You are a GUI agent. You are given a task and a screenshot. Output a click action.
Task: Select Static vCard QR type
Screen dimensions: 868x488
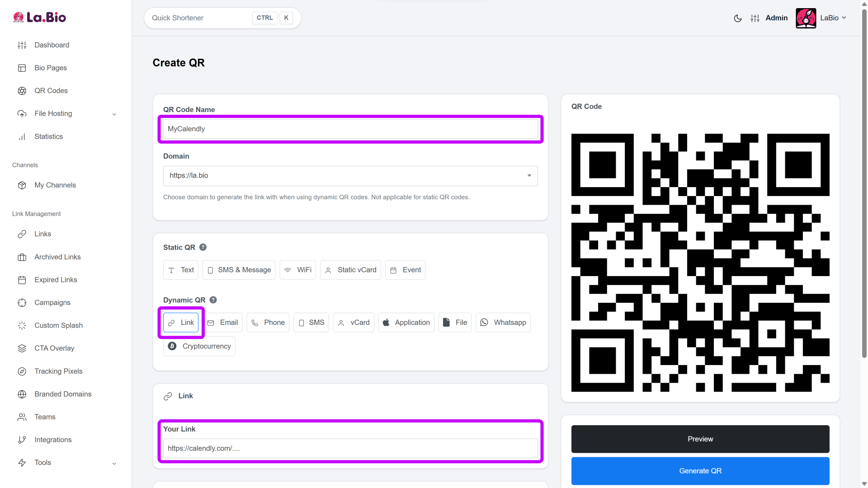tap(350, 270)
